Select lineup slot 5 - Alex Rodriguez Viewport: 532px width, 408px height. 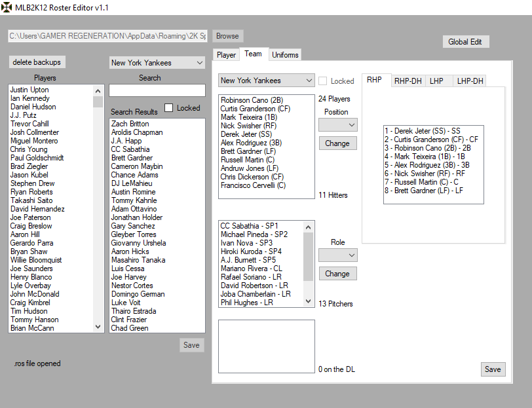427,165
